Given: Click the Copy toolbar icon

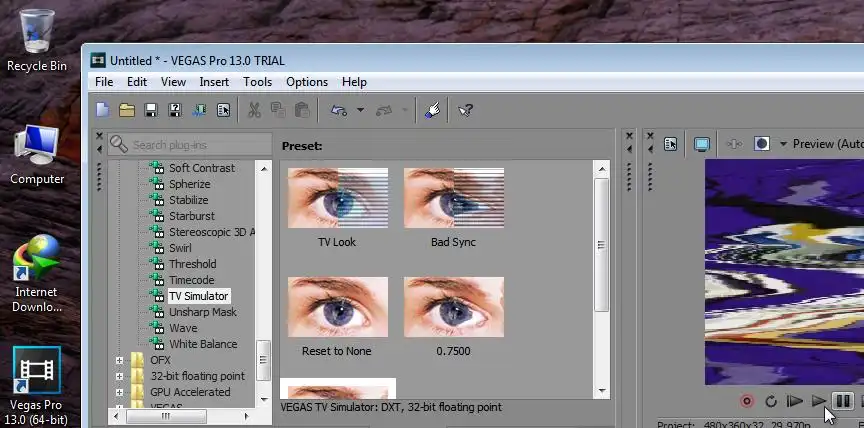Looking at the screenshot, I should 278,110.
